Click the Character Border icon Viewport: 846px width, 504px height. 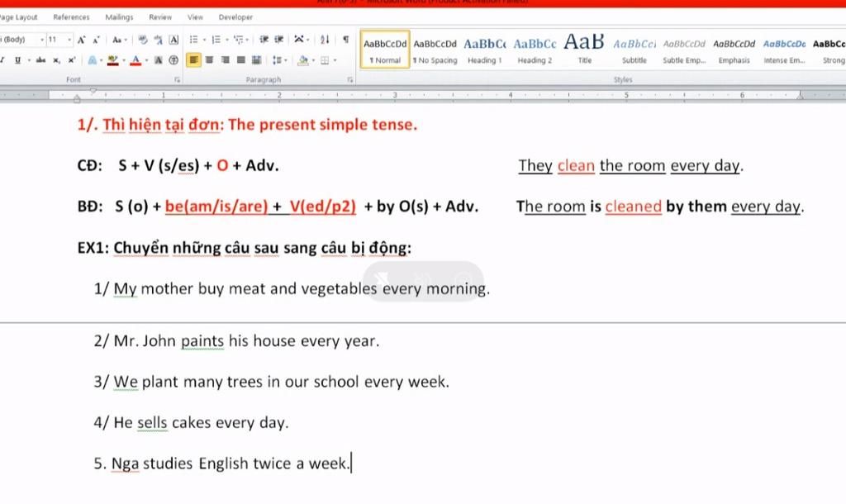pos(173,40)
